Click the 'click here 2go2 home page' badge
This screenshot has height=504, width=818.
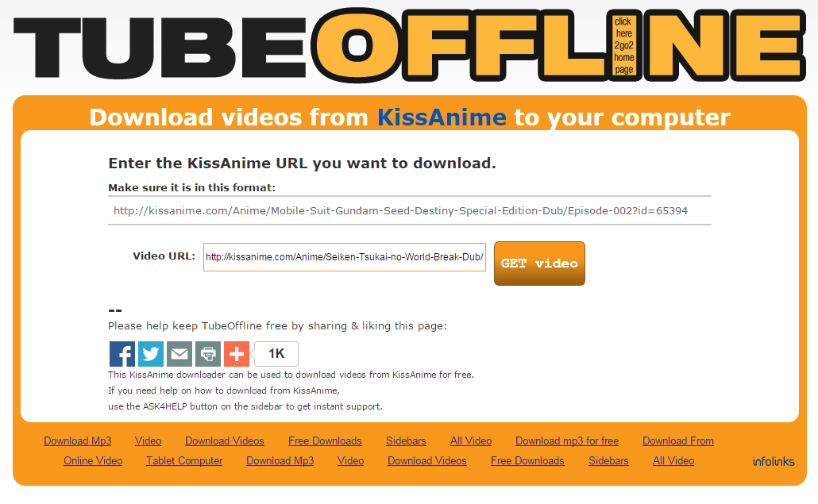[x=624, y=45]
